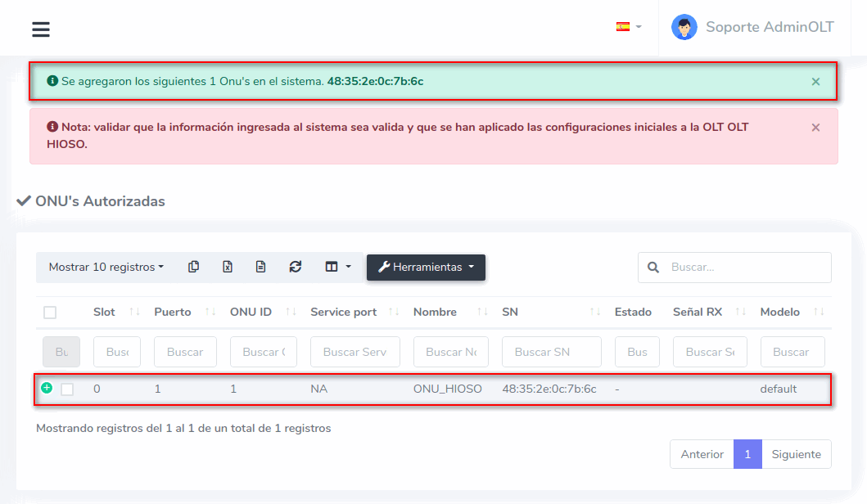Refresh the ONU table
Screen dimensions: 867x504
pos(296,267)
